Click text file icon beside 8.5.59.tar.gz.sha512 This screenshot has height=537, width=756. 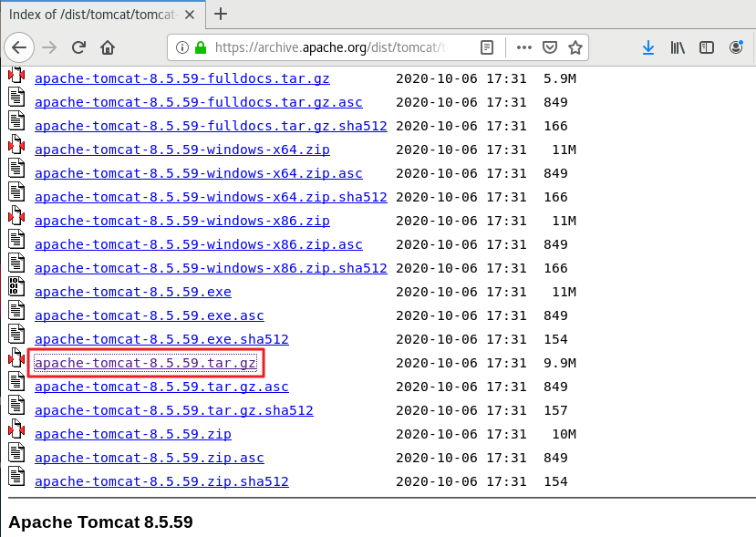click(16, 405)
